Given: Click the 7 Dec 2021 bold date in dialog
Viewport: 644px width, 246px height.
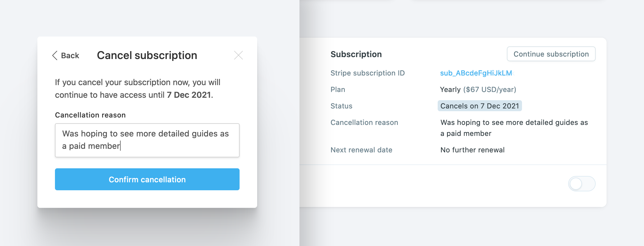Looking at the screenshot, I should (190, 95).
